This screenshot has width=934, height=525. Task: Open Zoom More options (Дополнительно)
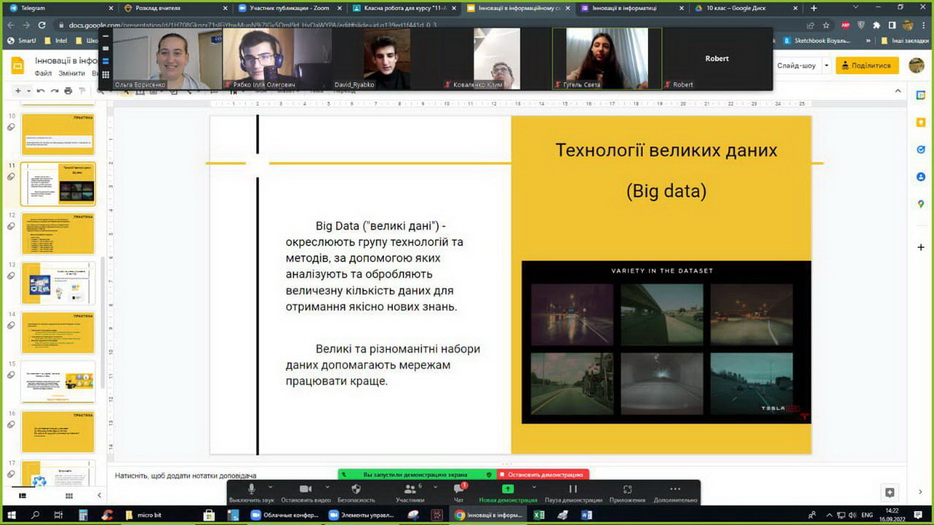(x=675, y=492)
